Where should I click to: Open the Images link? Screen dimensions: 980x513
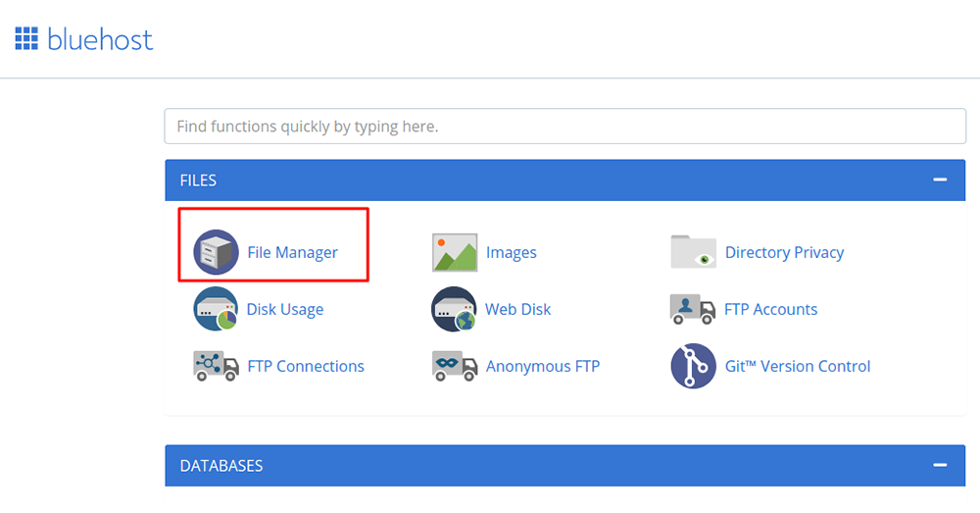point(512,252)
